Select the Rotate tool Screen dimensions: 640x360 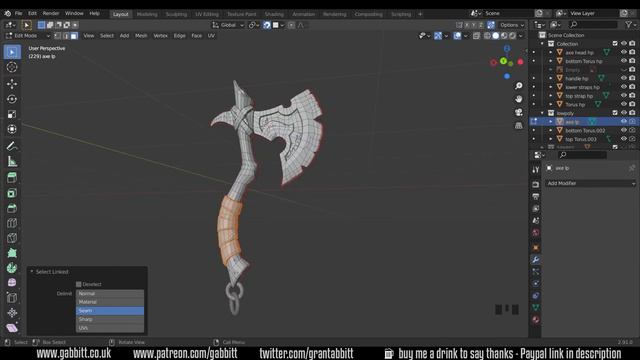point(12,99)
